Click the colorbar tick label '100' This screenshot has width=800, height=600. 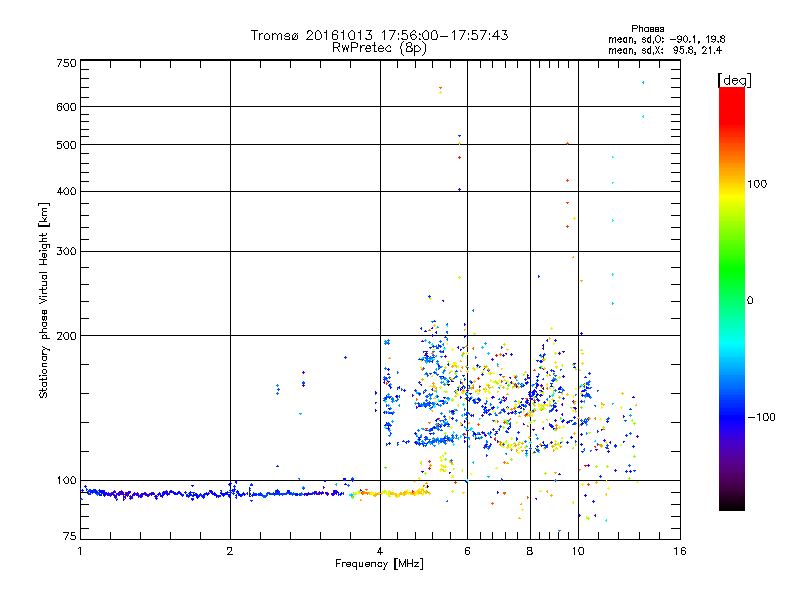click(757, 184)
